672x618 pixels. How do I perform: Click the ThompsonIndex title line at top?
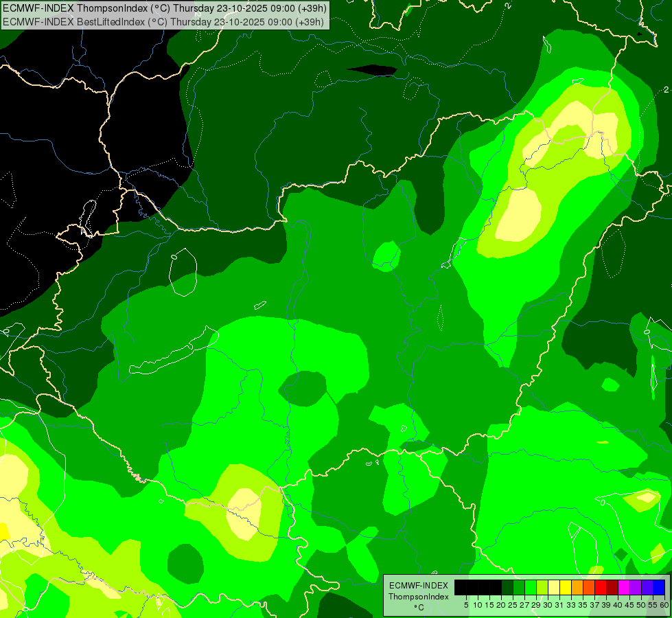point(165,8)
